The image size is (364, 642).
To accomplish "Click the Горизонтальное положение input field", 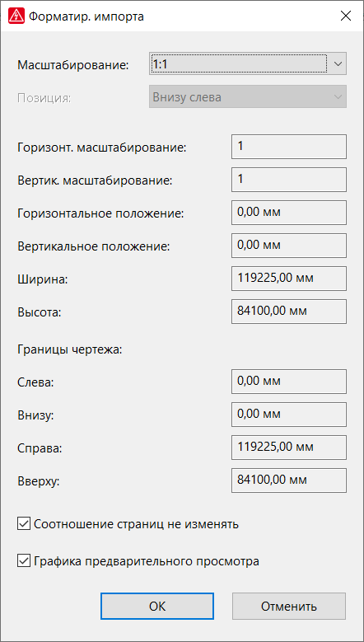I will click(x=289, y=213).
